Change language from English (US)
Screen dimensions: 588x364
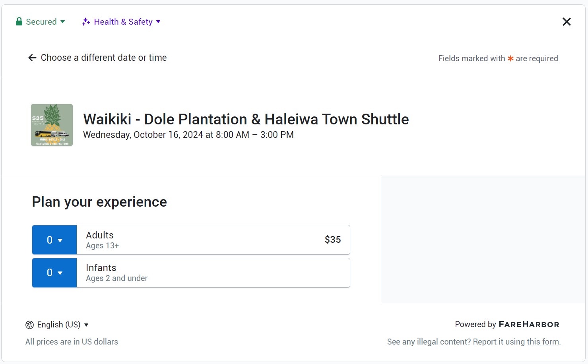pos(59,325)
